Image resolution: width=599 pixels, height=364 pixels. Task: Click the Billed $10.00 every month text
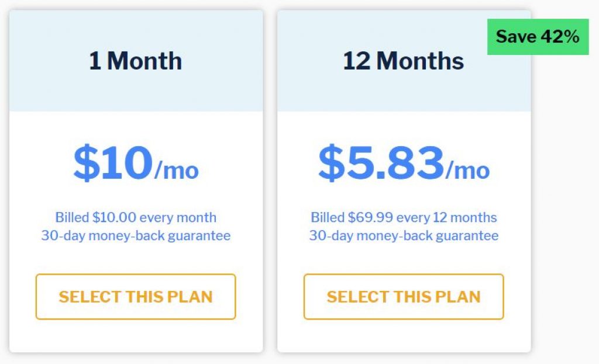click(136, 217)
